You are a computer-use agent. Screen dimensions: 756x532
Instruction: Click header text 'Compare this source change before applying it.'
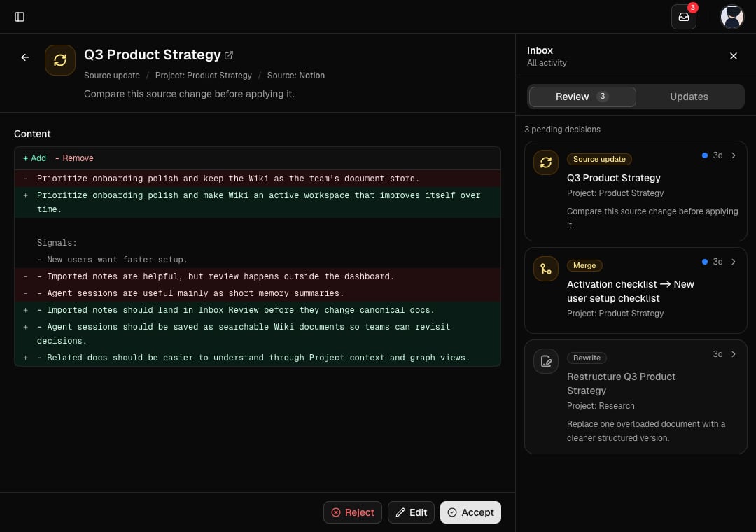pyautogui.click(x=189, y=94)
